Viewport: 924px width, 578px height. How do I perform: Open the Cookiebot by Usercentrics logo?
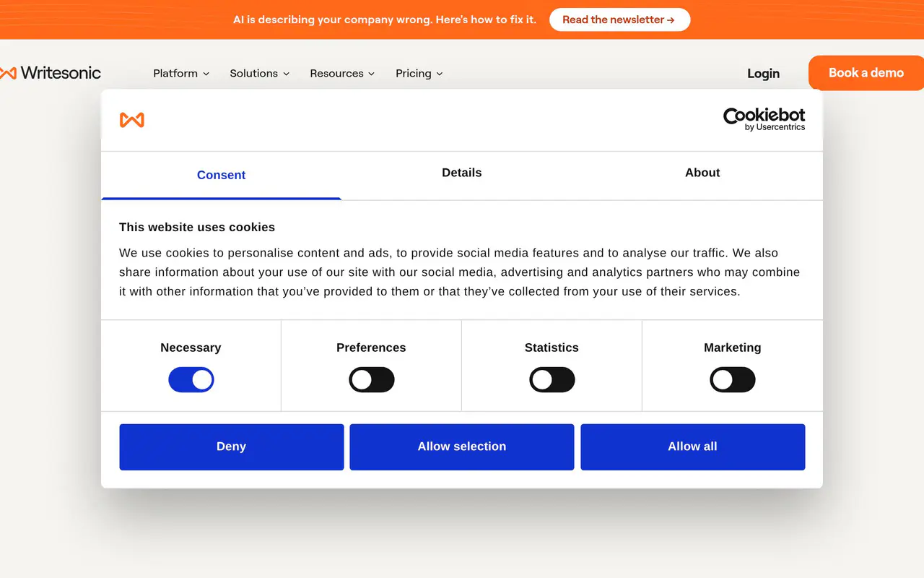pos(764,119)
